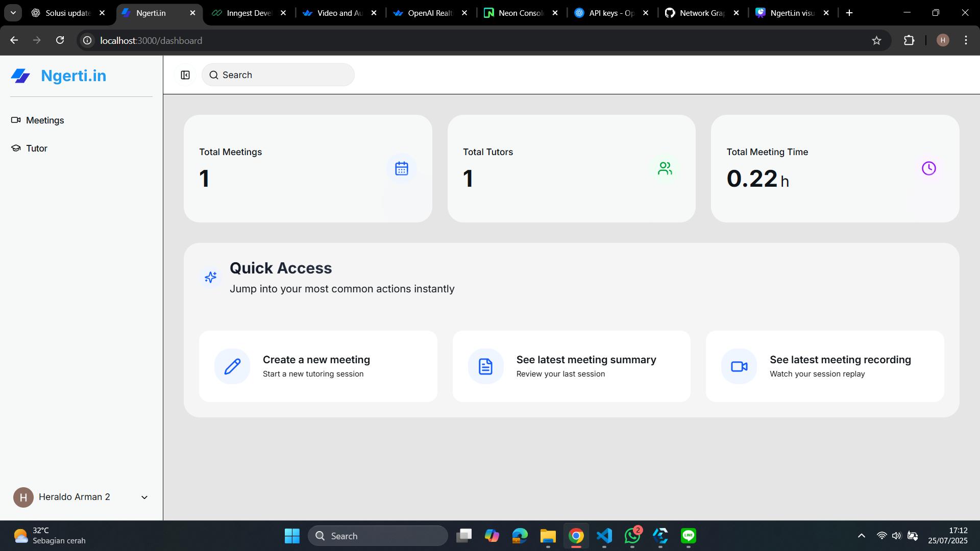
Task: Open the browser tab search dropdown
Action: (13, 13)
